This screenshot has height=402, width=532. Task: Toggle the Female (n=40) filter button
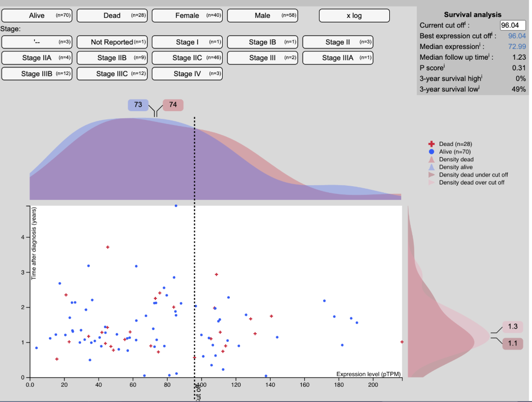coord(188,16)
